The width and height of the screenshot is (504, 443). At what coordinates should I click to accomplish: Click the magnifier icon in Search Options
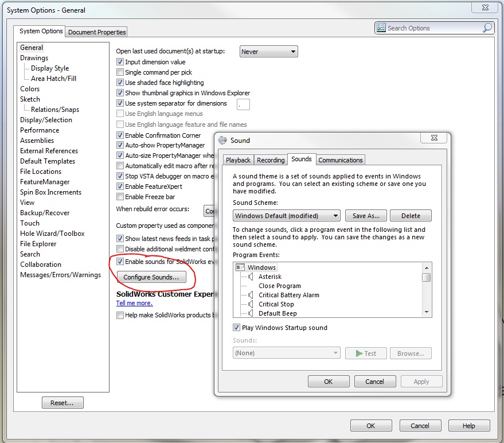click(x=487, y=28)
